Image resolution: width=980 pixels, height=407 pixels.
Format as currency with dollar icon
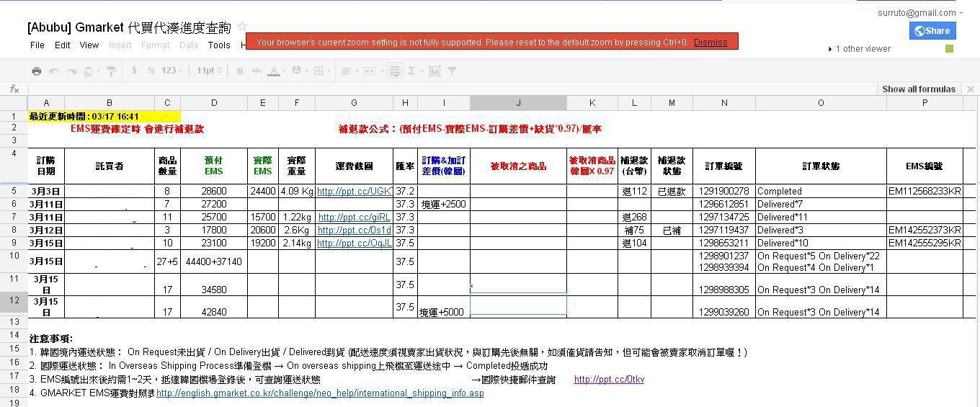(134, 71)
